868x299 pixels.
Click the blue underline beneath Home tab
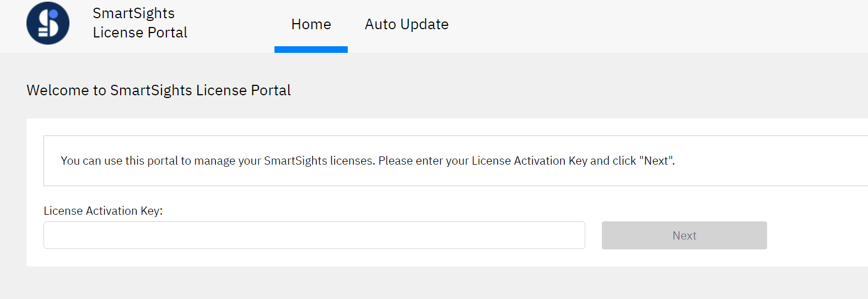pyautogui.click(x=311, y=50)
